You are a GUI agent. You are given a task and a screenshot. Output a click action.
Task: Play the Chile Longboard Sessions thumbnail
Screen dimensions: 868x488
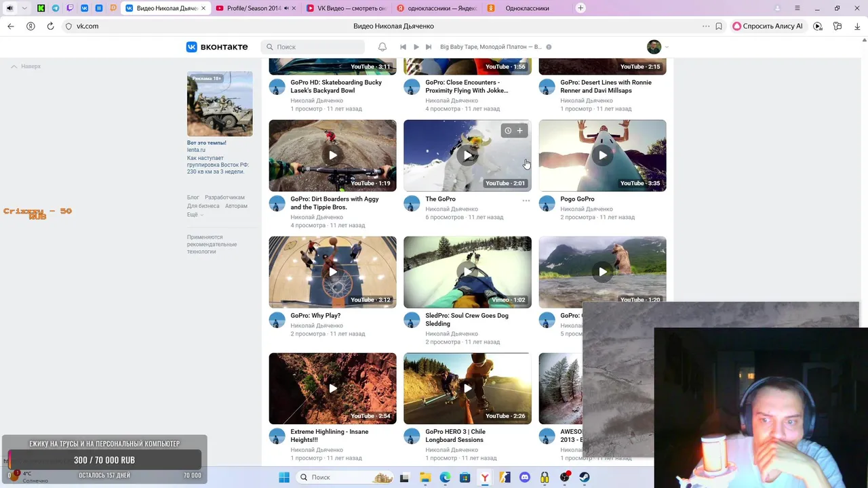467,388
